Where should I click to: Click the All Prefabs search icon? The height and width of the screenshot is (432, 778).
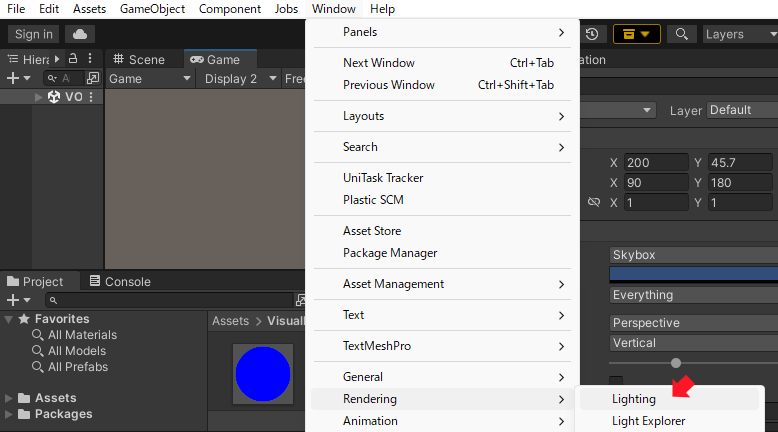(x=37, y=367)
